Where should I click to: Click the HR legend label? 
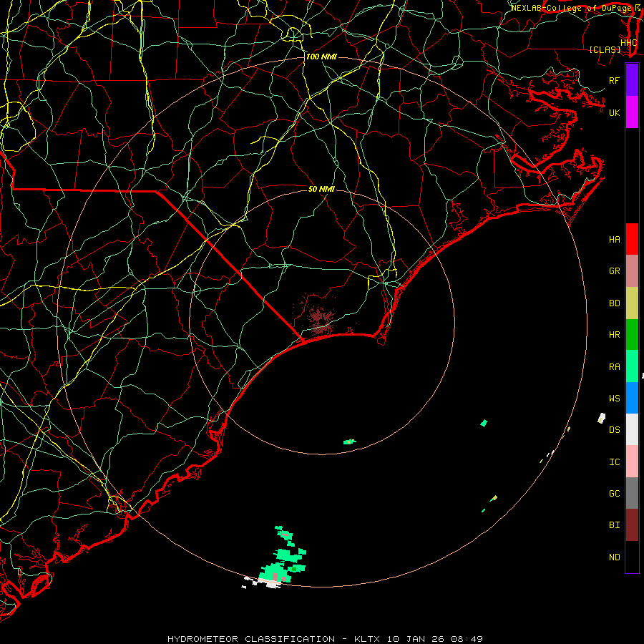(x=614, y=335)
